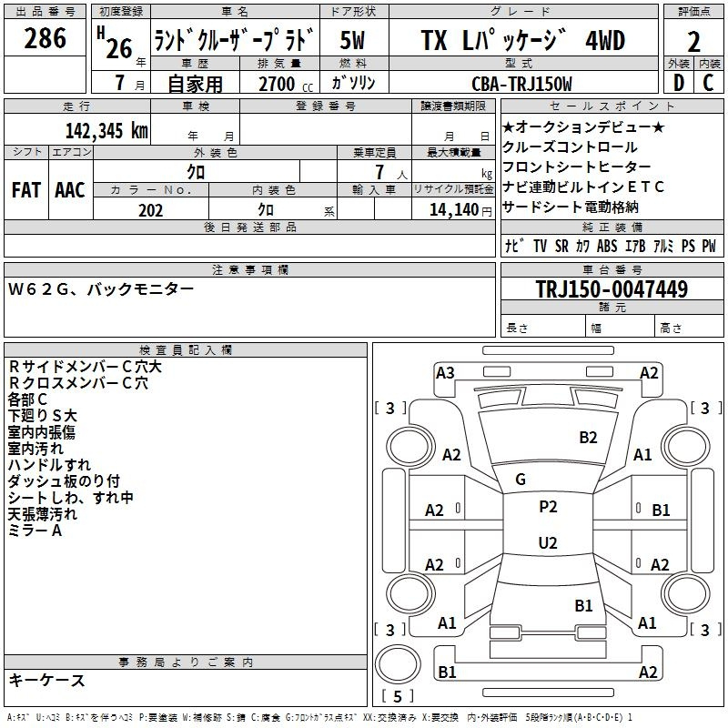Select the mileage 142,345 km
The width and height of the screenshot is (728, 728).
pos(106,131)
